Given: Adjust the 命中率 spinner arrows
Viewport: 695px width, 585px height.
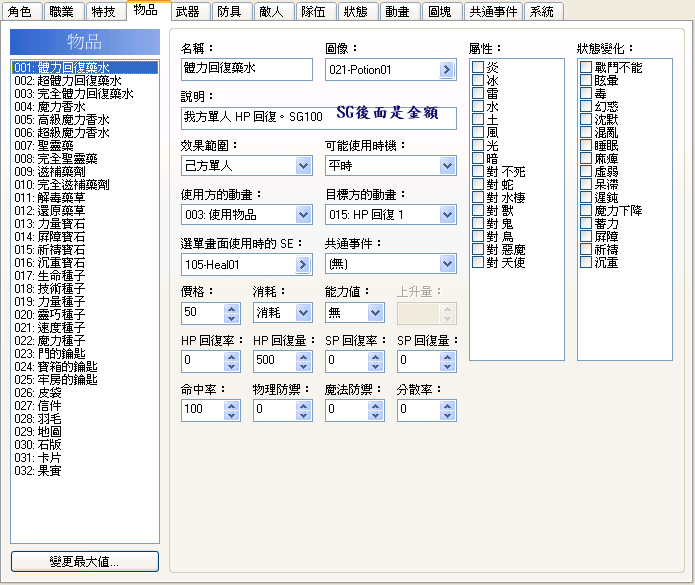Looking at the screenshot, I should pyautogui.click(x=231, y=410).
